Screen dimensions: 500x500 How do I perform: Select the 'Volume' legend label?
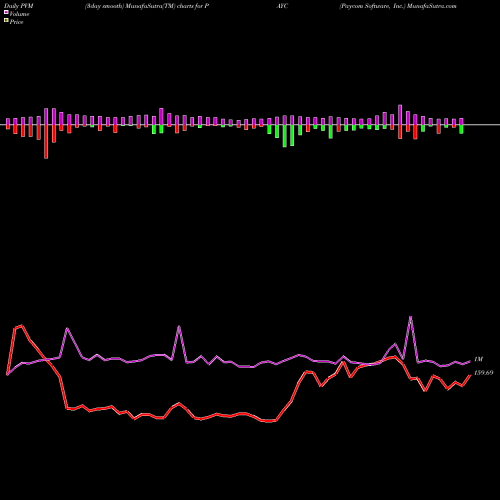pos(19,14)
